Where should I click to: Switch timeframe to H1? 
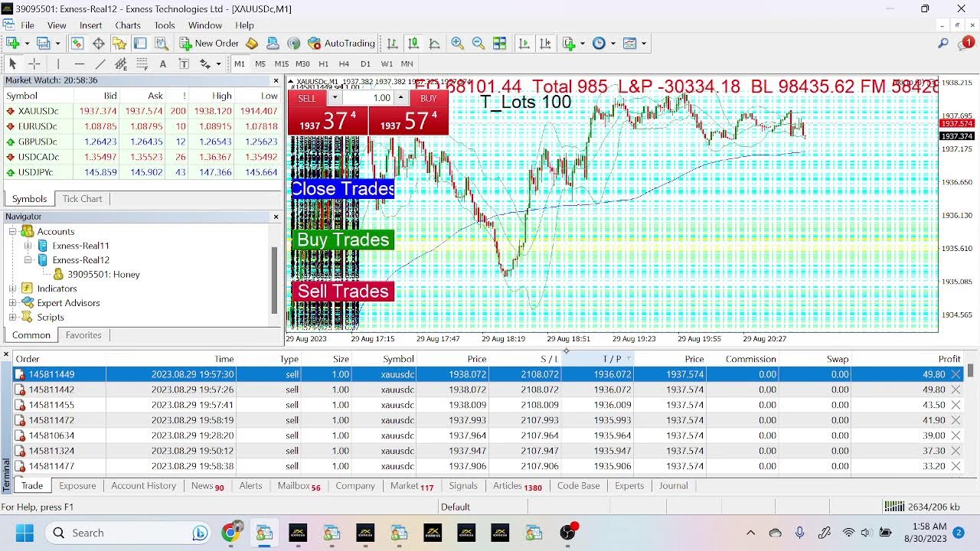pyautogui.click(x=323, y=64)
